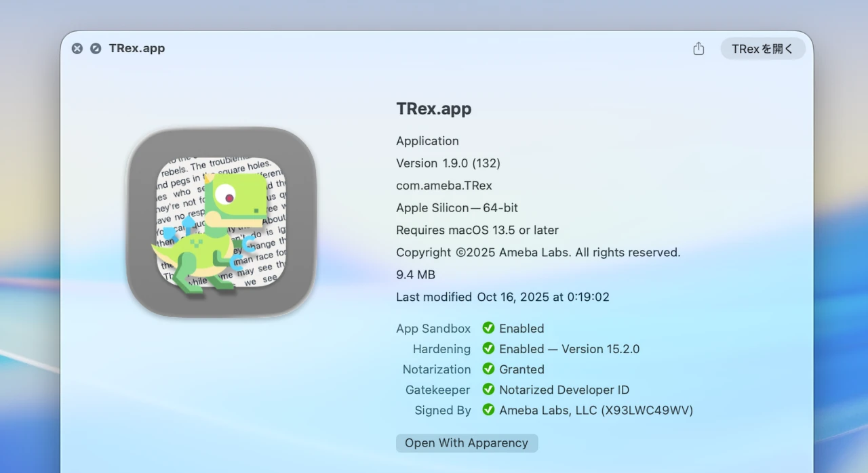868x473 pixels.
Task: Click the Gatekeeper label
Action: [x=437, y=390]
